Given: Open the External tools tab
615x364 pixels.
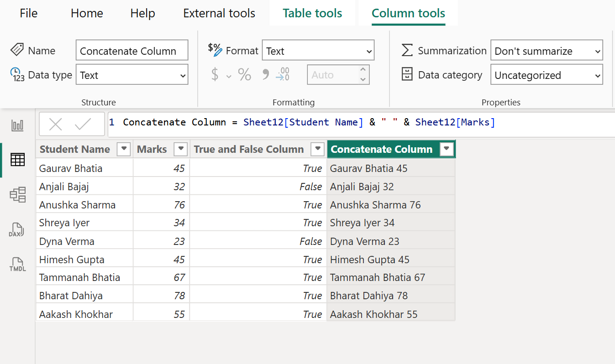Looking at the screenshot, I should point(219,13).
